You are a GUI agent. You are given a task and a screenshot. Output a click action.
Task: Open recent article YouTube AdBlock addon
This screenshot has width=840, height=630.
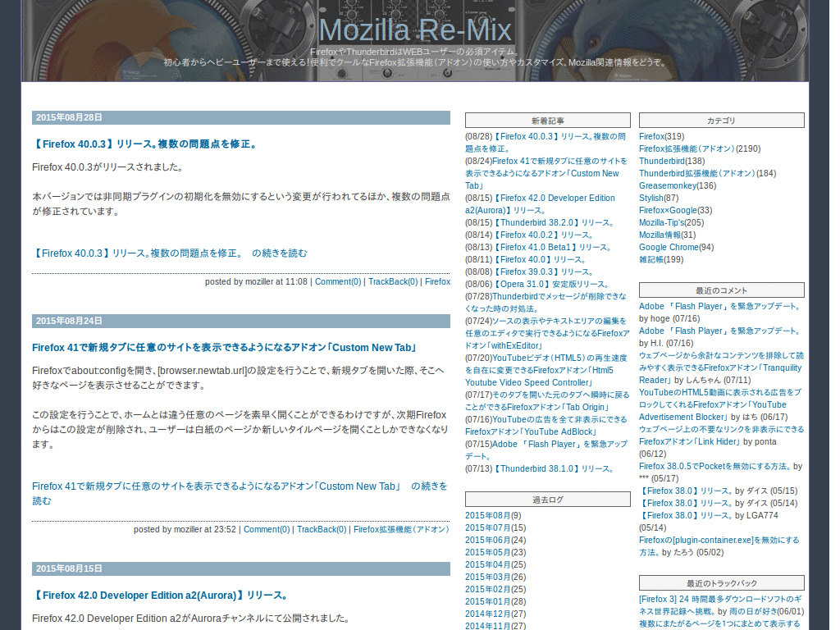[x=546, y=426]
